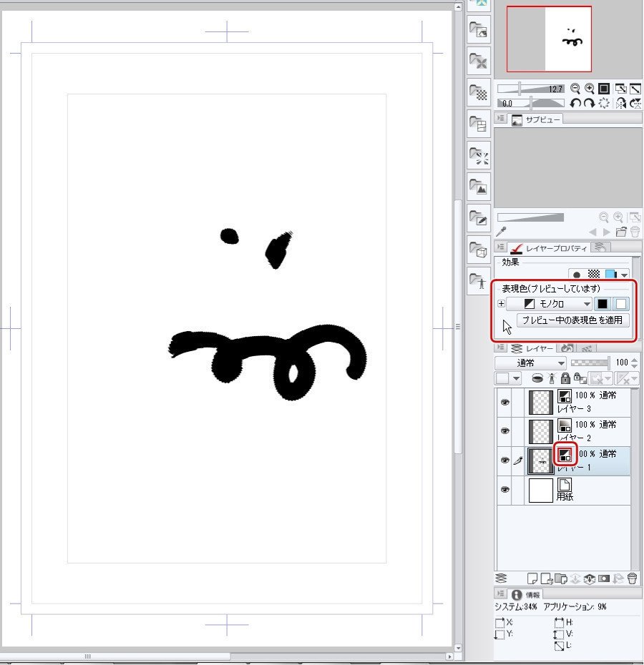Open the 情報 panel menu
The height and width of the screenshot is (665, 644).
[x=501, y=593]
